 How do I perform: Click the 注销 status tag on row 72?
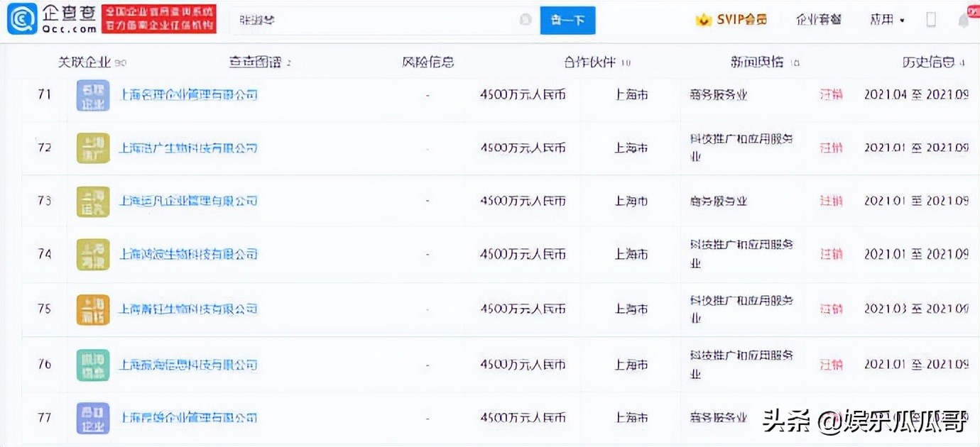point(831,148)
